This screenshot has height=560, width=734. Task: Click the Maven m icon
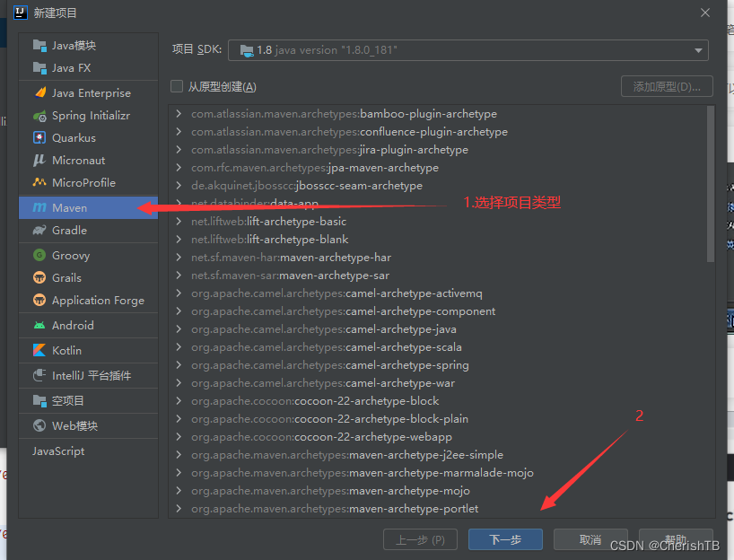pyautogui.click(x=39, y=207)
